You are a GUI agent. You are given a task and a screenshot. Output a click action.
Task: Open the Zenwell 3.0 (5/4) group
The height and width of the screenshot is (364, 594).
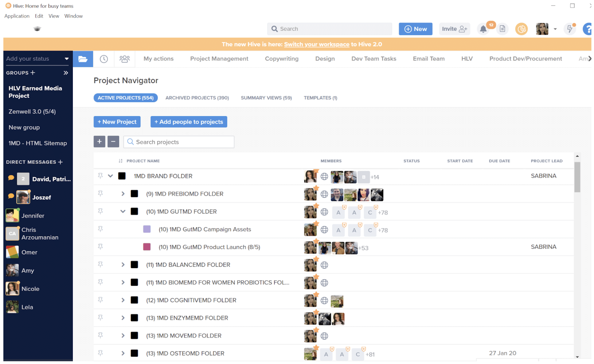32,111
